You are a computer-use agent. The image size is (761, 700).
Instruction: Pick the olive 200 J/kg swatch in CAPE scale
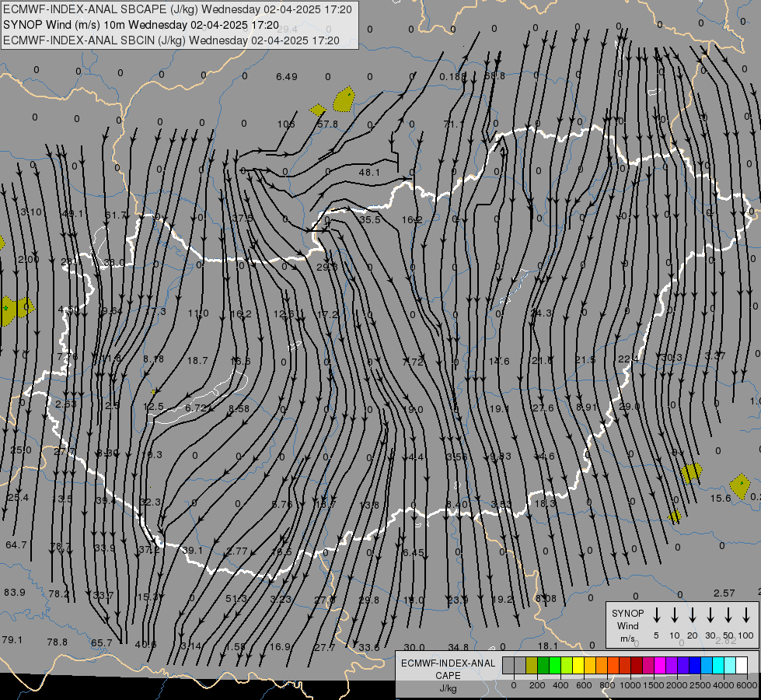(532, 665)
